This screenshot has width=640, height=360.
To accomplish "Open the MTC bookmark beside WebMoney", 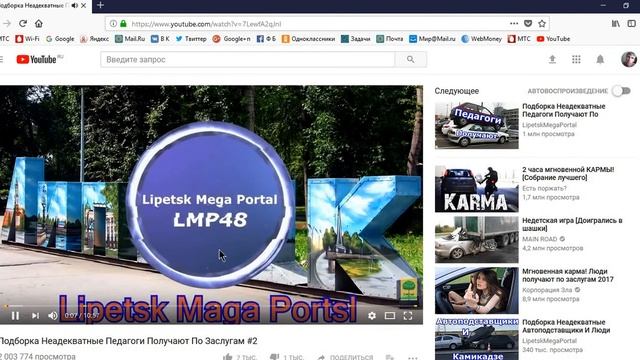I will [x=519, y=39].
